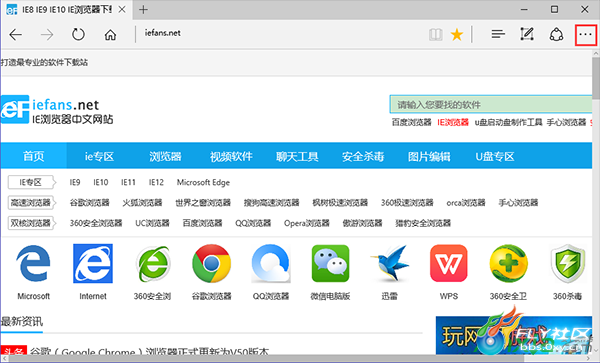Open the orca浏览器 link
The width and height of the screenshot is (600, 363).
coord(466,202)
